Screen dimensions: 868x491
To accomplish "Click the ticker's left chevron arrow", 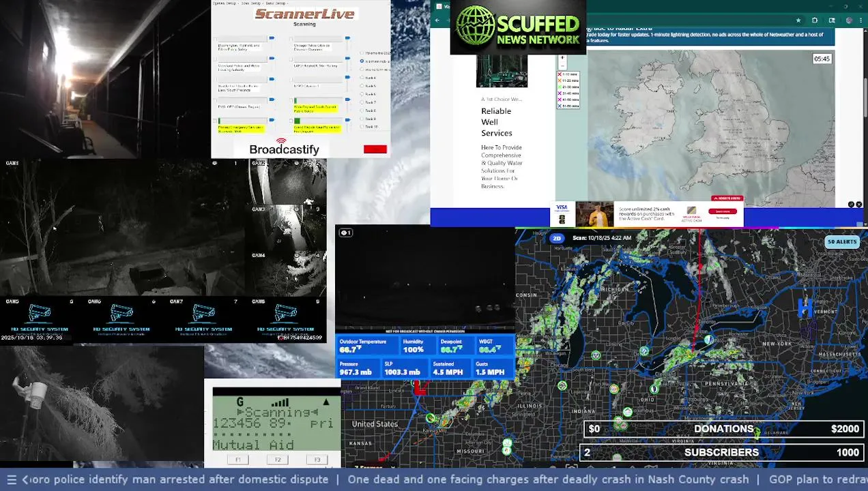I will [x=25, y=479].
